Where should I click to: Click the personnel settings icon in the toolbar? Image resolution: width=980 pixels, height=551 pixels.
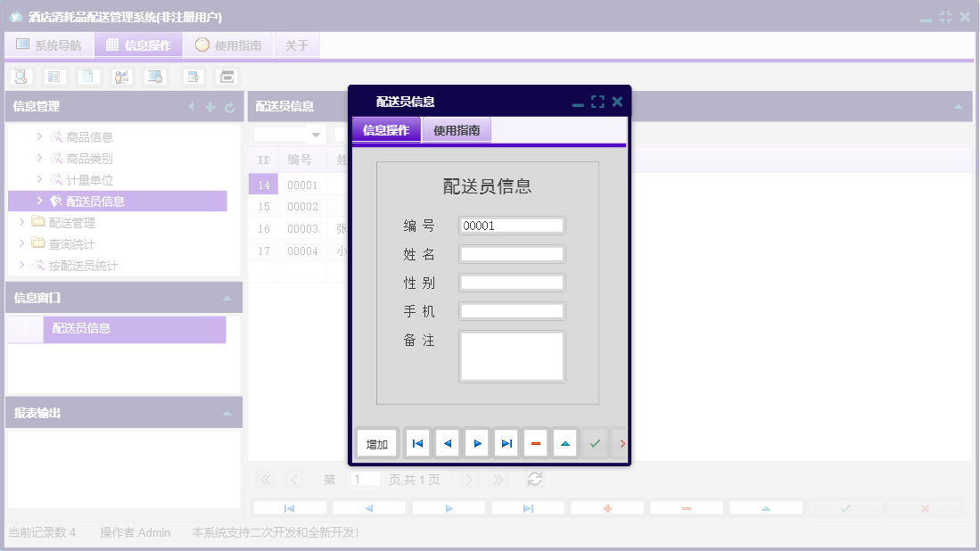click(121, 76)
